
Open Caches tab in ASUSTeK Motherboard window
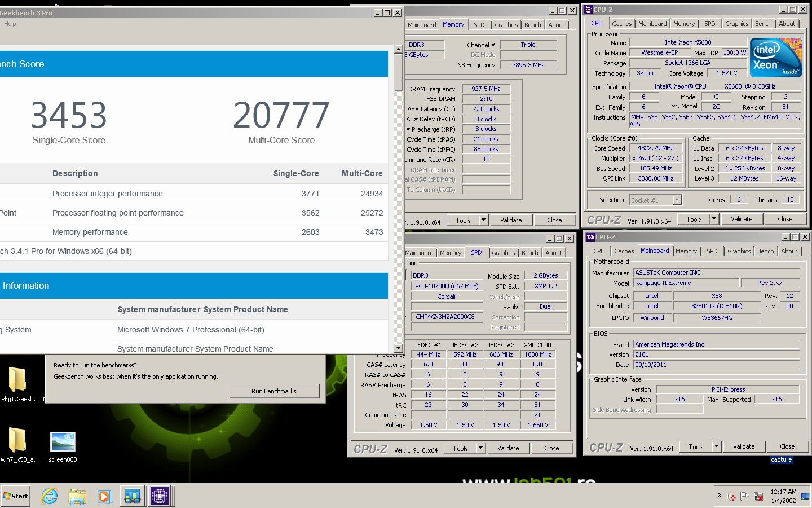[624, 251]
